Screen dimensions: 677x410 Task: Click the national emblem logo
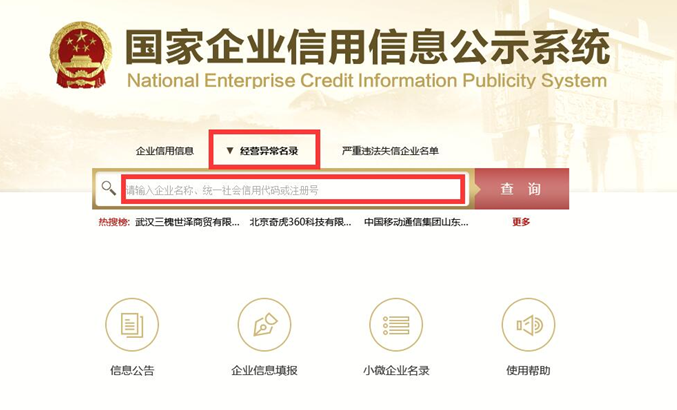point(80,55)
